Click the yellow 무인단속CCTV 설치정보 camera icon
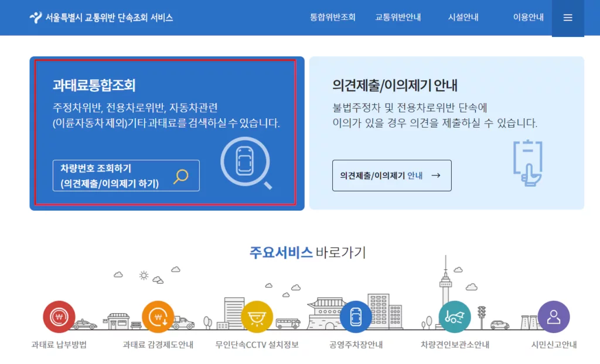600x364 pixels. click(257, 317)
